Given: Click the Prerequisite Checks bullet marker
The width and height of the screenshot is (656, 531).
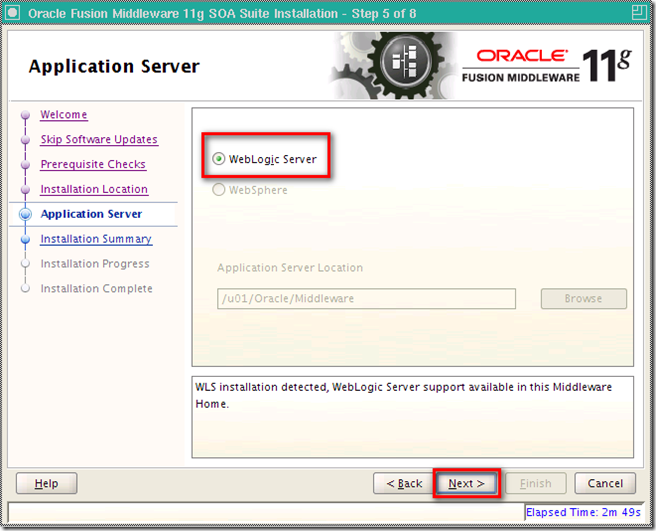Looking at the screenshot, I should pos(25,165).
